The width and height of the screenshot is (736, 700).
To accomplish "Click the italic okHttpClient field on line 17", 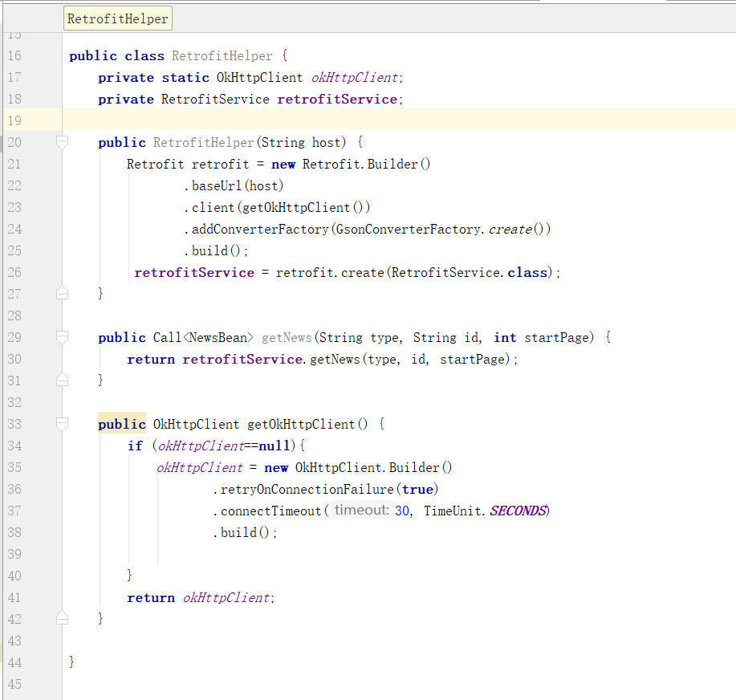I will [355, 77].
